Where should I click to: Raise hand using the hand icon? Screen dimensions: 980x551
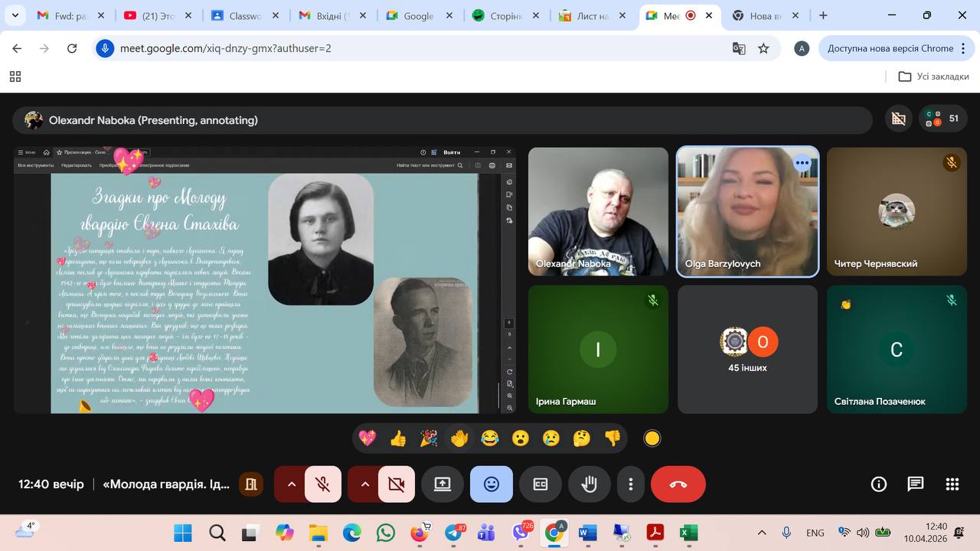coord(589,484)
